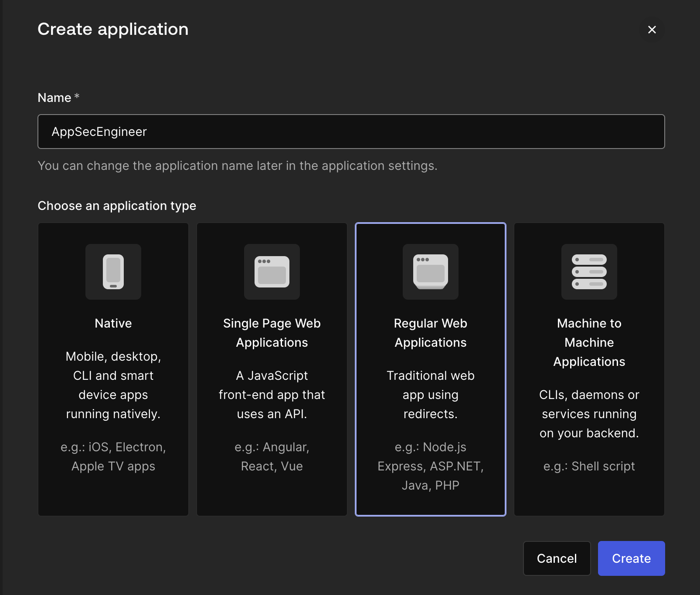
Task: Choose Single Page Web Applications title
Action: (x=272, y=333)
